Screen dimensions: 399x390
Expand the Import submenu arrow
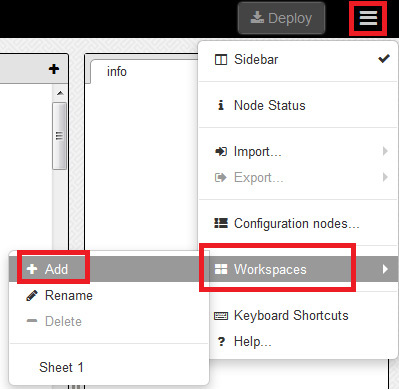385,151
